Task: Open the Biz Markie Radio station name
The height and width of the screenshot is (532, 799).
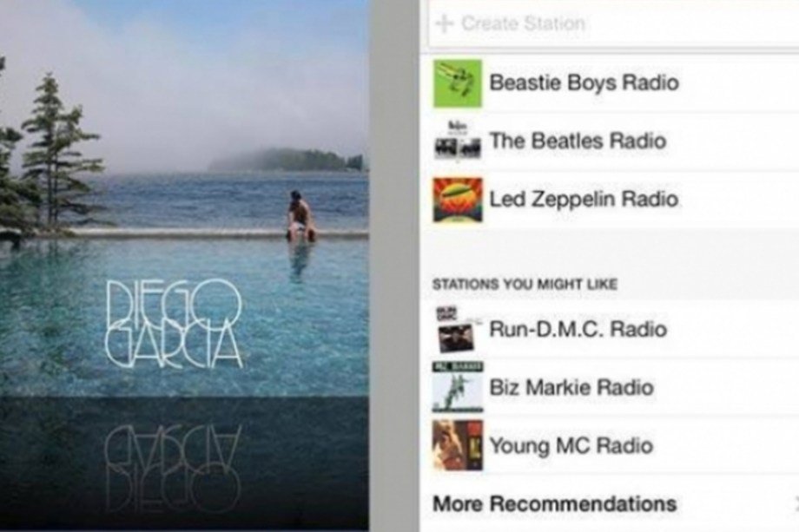Action: pyautogui.click(x=571, y=387)
